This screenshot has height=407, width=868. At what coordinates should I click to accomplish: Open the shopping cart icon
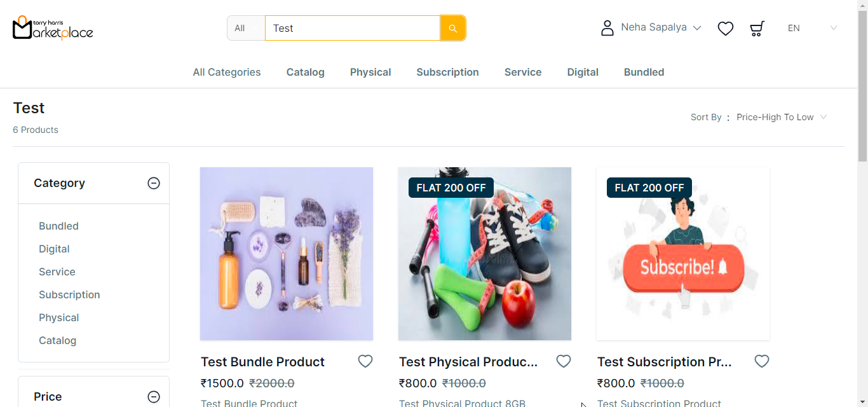757,28
